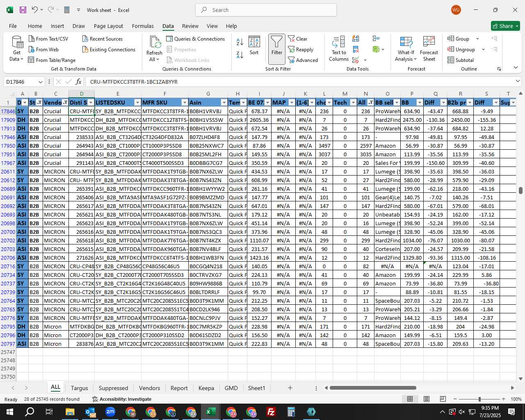Click the Search box in title bar
525x420 pixels.
point(266,10)
